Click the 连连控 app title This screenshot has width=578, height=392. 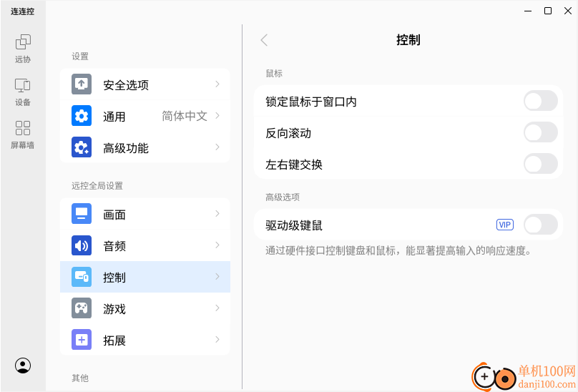[x=22, y=11]
